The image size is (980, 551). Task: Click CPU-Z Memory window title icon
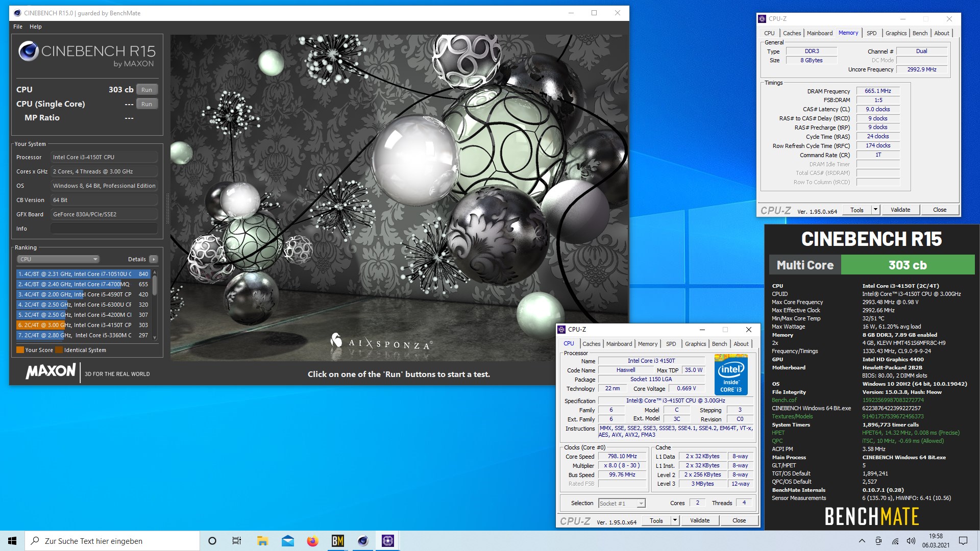[762, 19]
